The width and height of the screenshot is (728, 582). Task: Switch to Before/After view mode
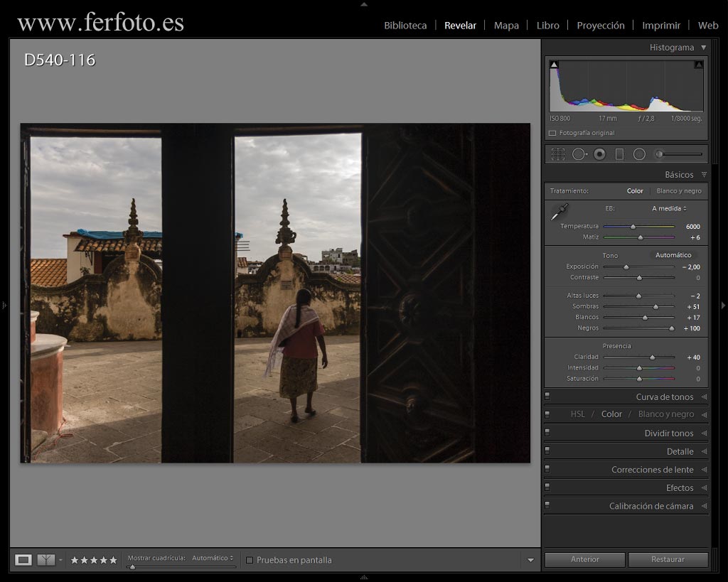(x=46, y=560)
